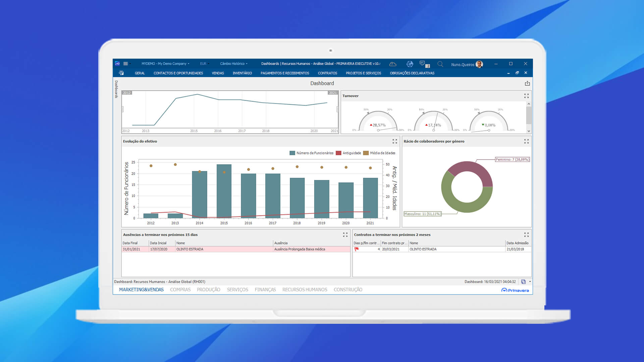Click the search magnifier icon
644x362 pixels.
(440, 64)
